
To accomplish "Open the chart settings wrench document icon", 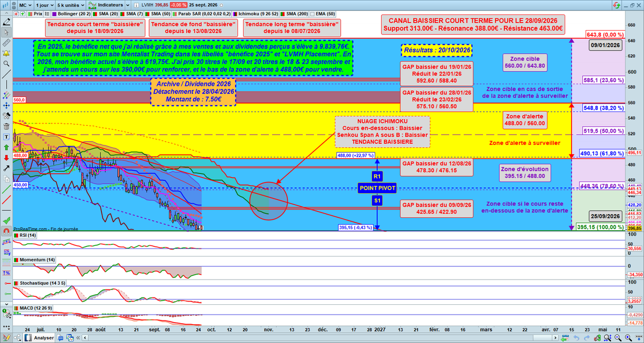I will pos(8,313).
